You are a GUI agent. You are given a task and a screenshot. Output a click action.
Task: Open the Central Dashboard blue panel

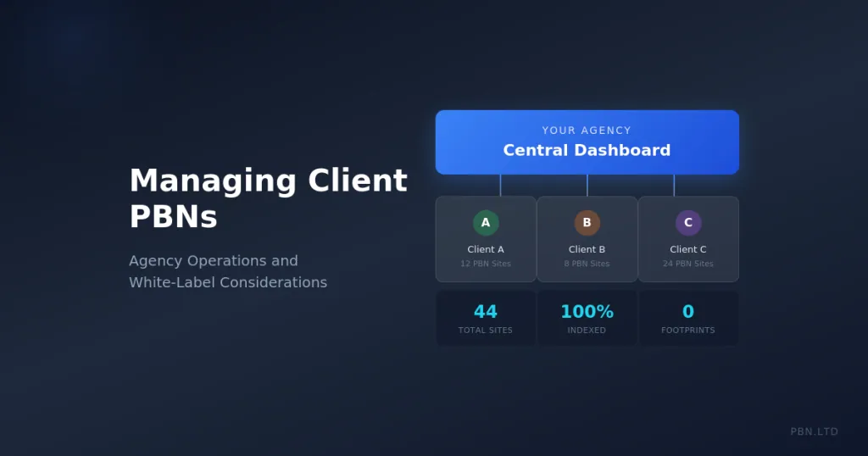pyautogui.click(x=587, y=142)
